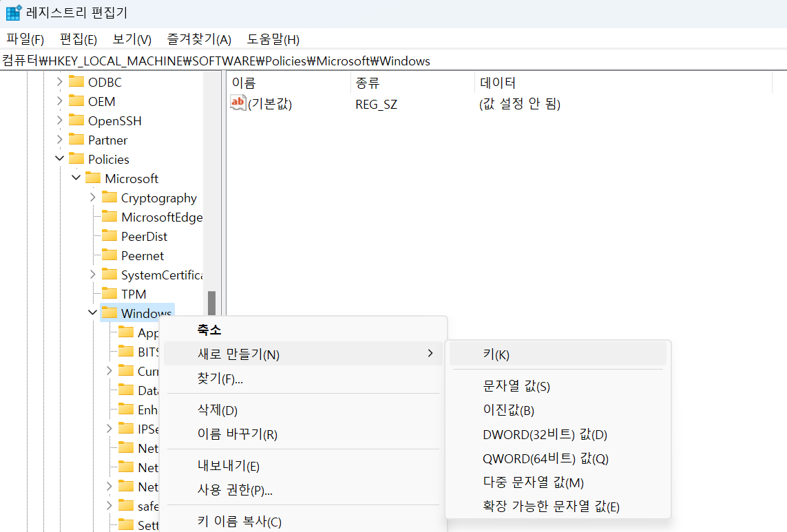Choose 키 이름 복사(C) in context menu
This screenshot has width=787, height=532.
tap(304, 521)
